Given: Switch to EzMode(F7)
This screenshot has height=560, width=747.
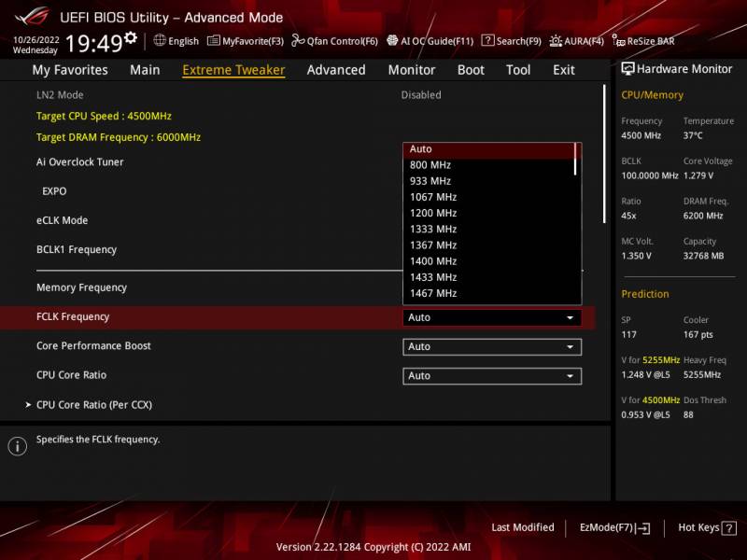Looking at the screenshot, I should point(614,528).
